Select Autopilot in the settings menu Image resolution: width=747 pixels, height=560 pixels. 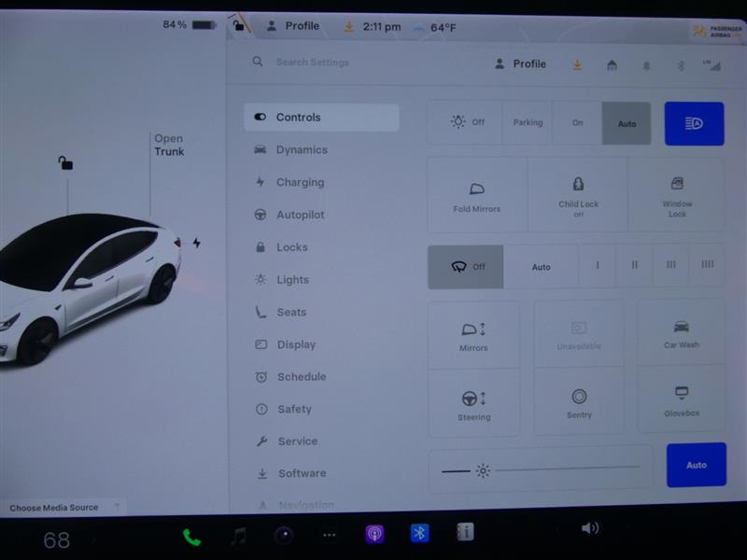[x=300, y=215]
